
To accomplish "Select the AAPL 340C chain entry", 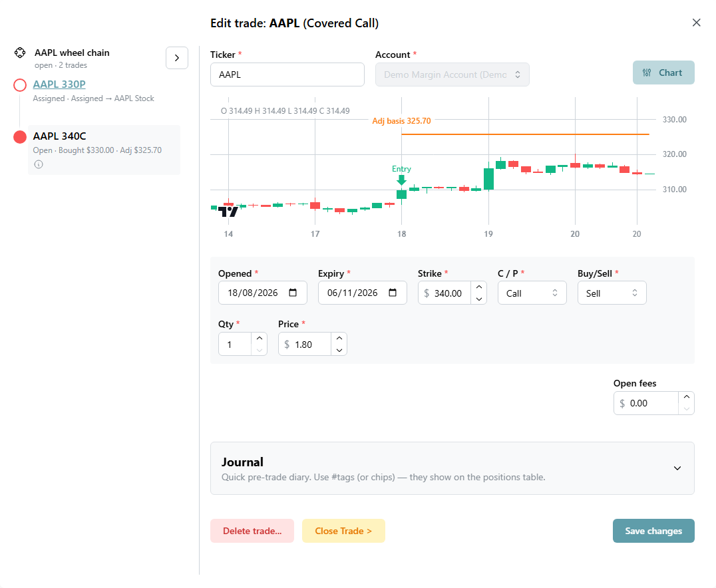I will [x=104, y=149].
